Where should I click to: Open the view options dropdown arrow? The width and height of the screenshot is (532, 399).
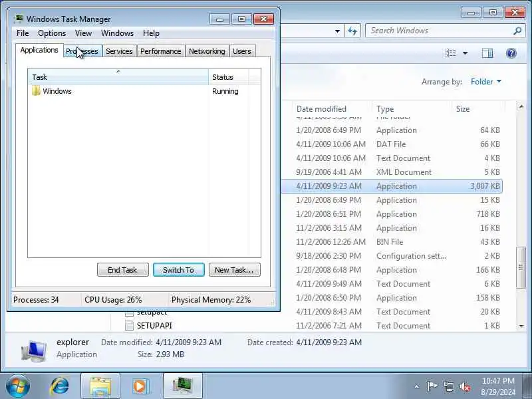(x=465, y=53)
